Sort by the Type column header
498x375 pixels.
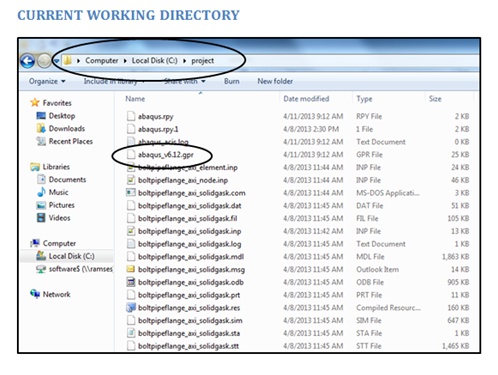364,99
